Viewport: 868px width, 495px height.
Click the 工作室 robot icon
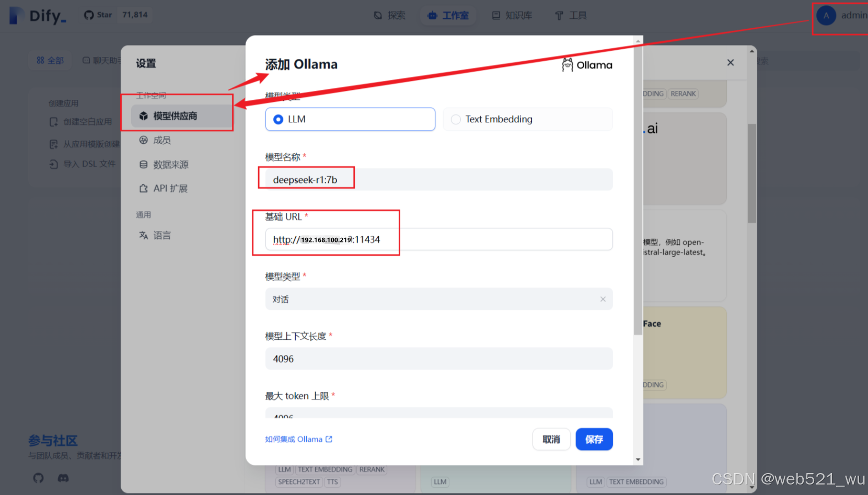432,16
